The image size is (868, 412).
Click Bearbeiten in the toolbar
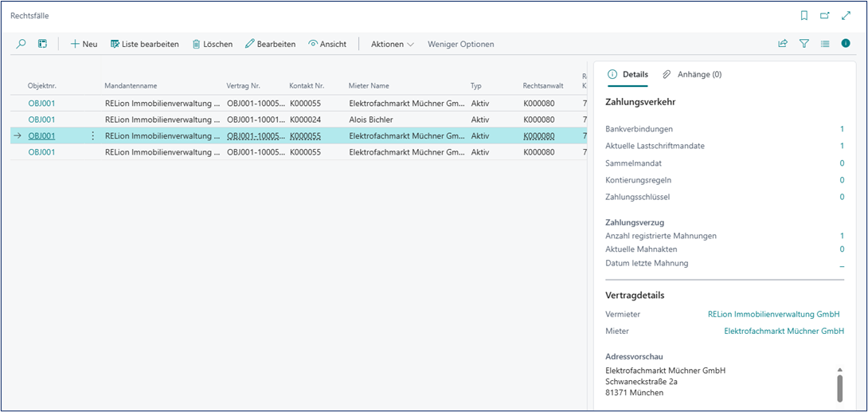270,44
